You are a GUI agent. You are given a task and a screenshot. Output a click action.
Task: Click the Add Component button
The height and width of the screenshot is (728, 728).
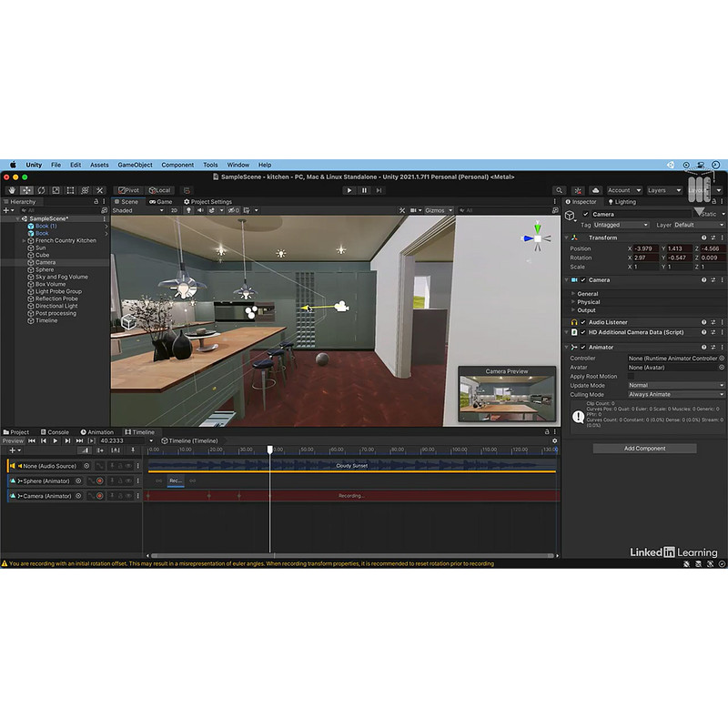(x=644, y=449)
